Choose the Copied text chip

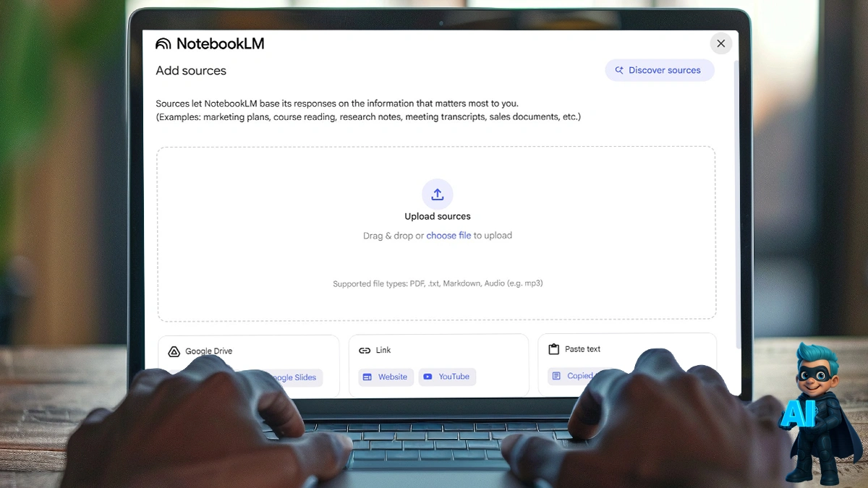(x=571, y=376)
